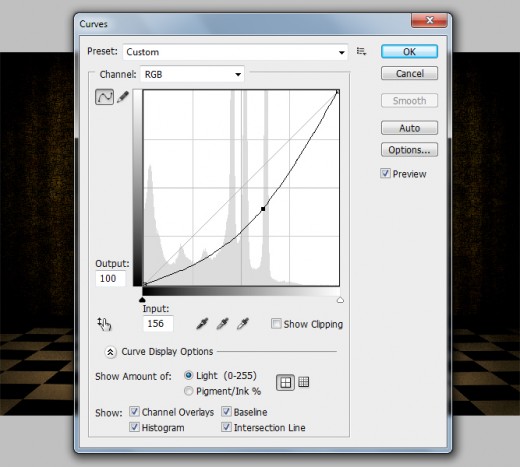Toggle the Preview checkbox
The image size is (520, 467).
click(x=385, y=173)
